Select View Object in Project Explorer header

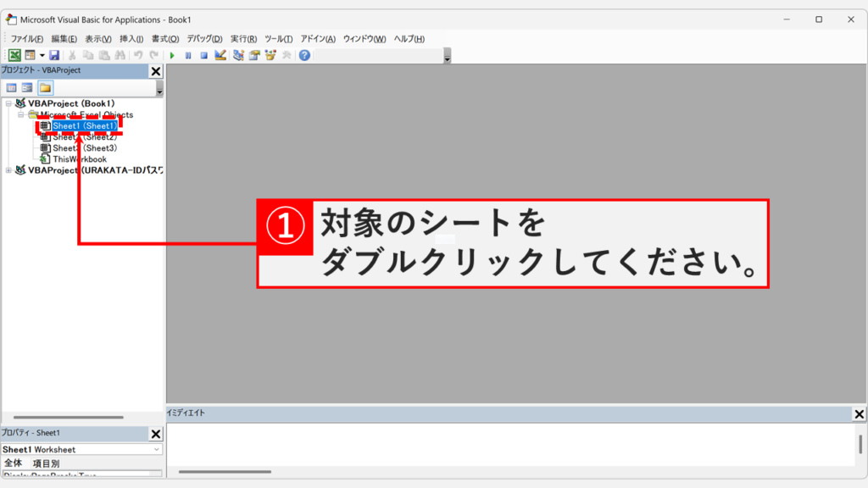click(26, 86)
